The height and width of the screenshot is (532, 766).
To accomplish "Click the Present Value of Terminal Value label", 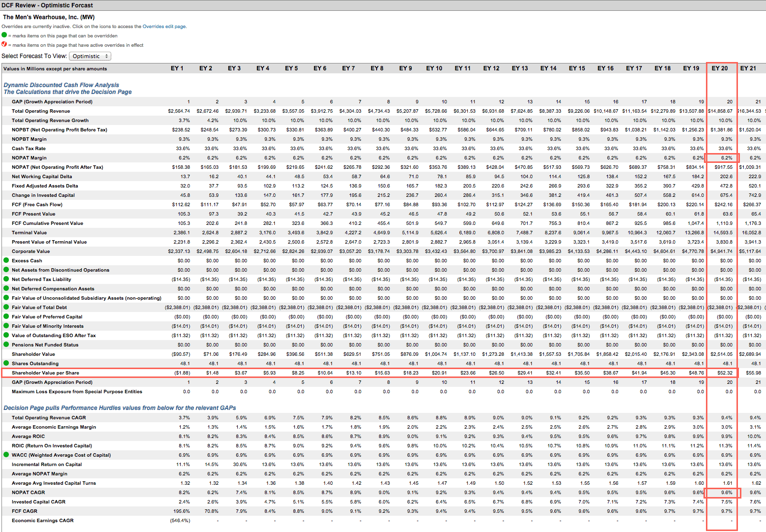I will point(49,242).
